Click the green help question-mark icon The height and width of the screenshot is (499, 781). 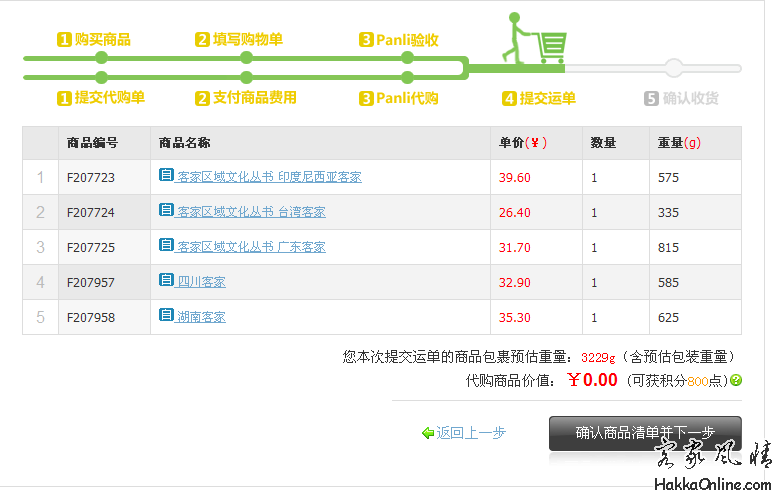click(x=736, y=381)
